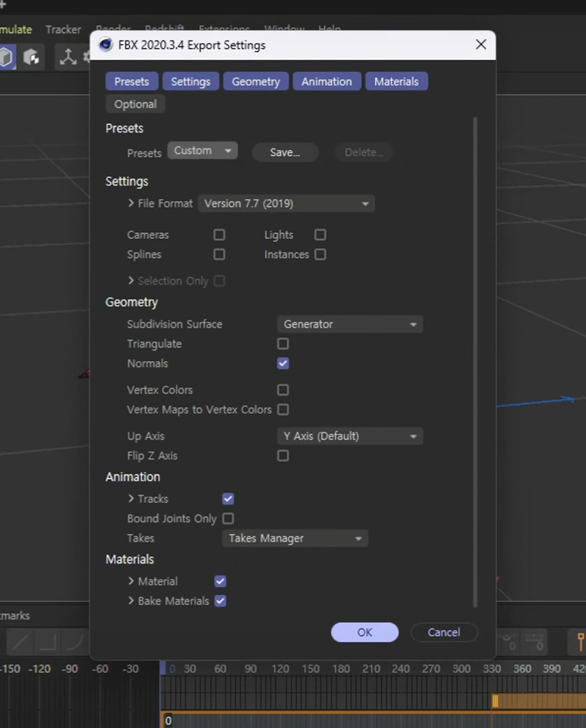
Task: Click the current frame field showing 0
Action: pyautogui.click(x=168, y=721)
